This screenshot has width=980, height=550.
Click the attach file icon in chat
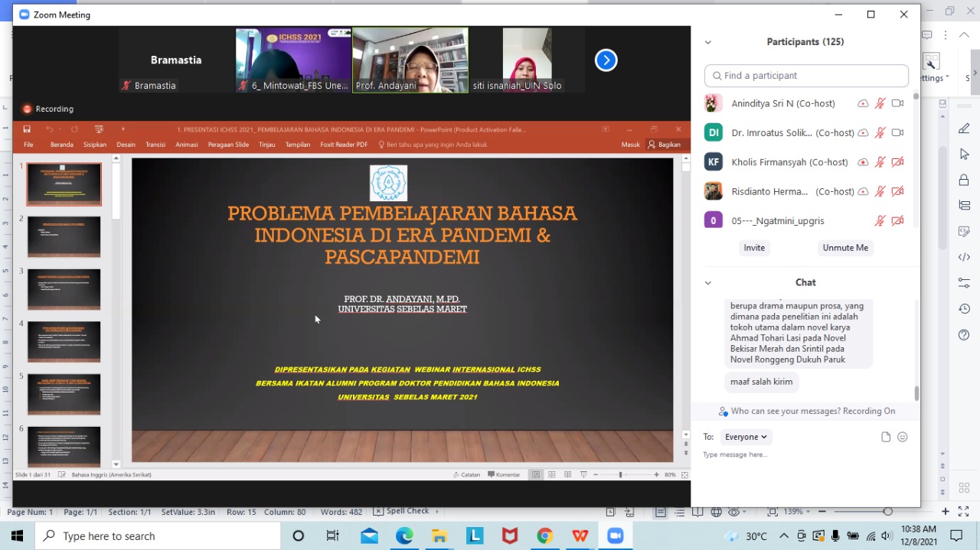click(886, 437)
